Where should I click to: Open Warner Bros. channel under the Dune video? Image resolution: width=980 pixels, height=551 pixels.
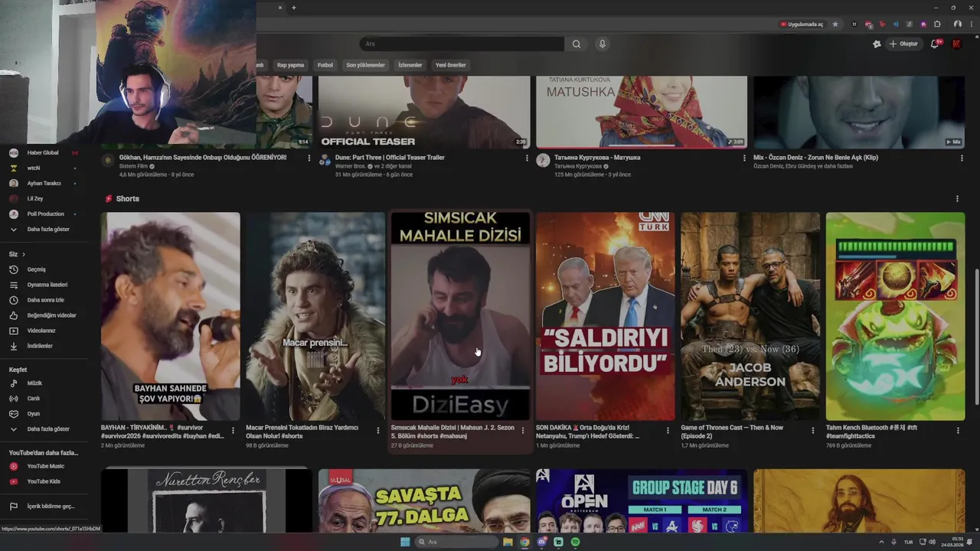point(351,166)
